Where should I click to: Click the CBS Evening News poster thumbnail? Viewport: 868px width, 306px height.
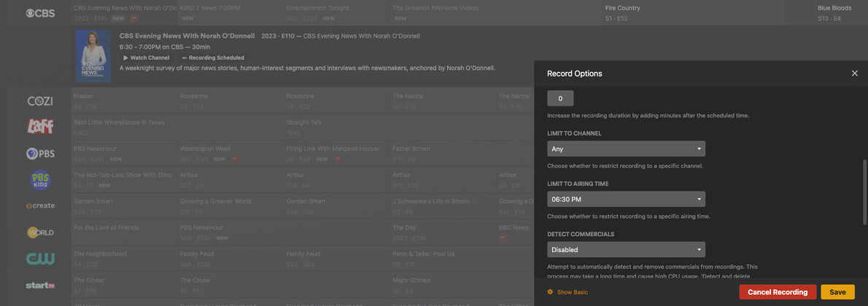(x=93, y=55)
